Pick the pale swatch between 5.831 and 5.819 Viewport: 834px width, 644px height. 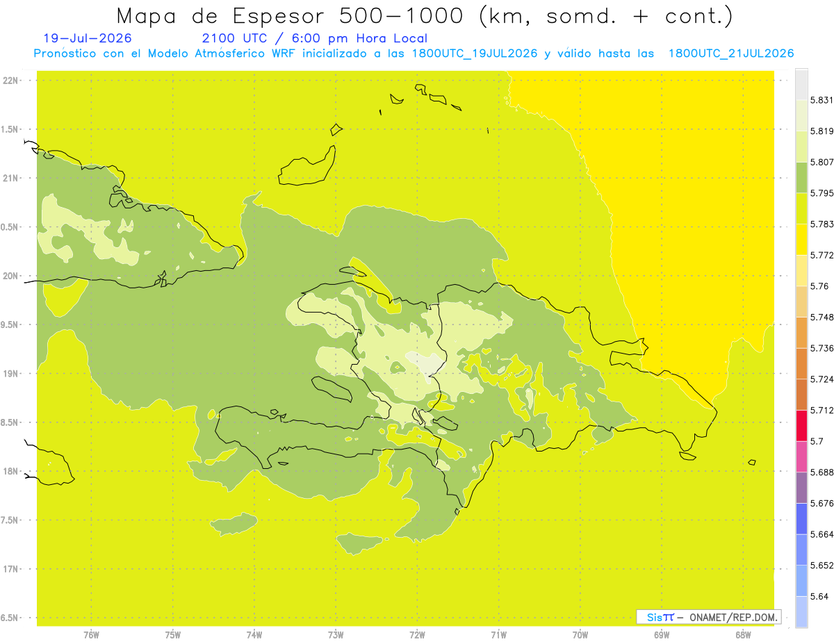tap(801, 115)
